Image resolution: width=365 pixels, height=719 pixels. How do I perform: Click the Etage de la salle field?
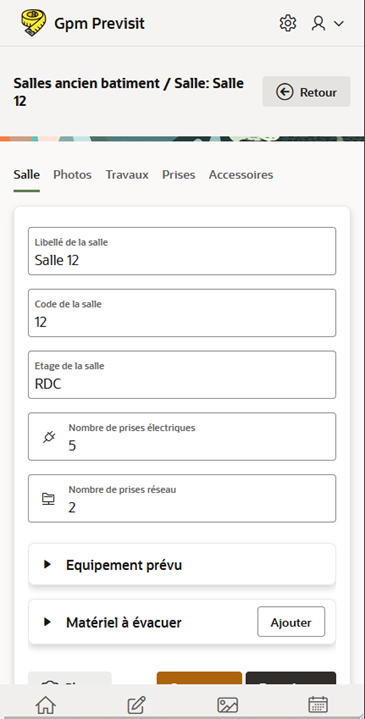tap(182, 375)
